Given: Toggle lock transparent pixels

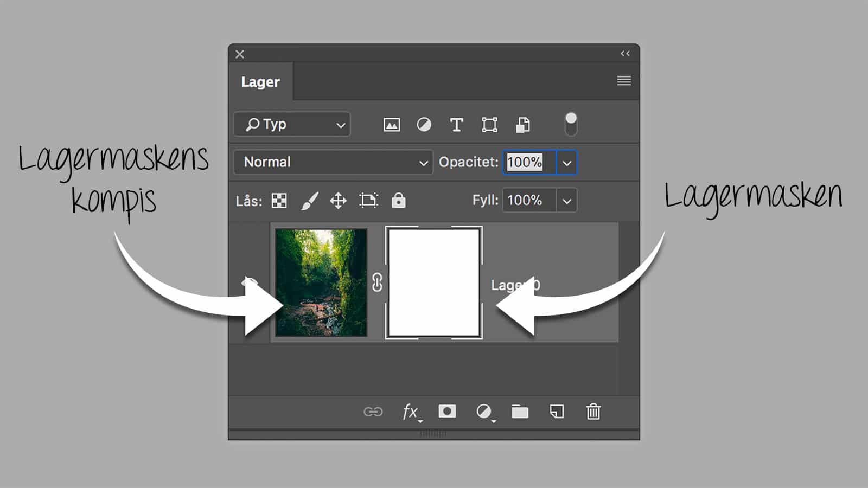Looking at the screenshot, I should click(x=279, y=201).
